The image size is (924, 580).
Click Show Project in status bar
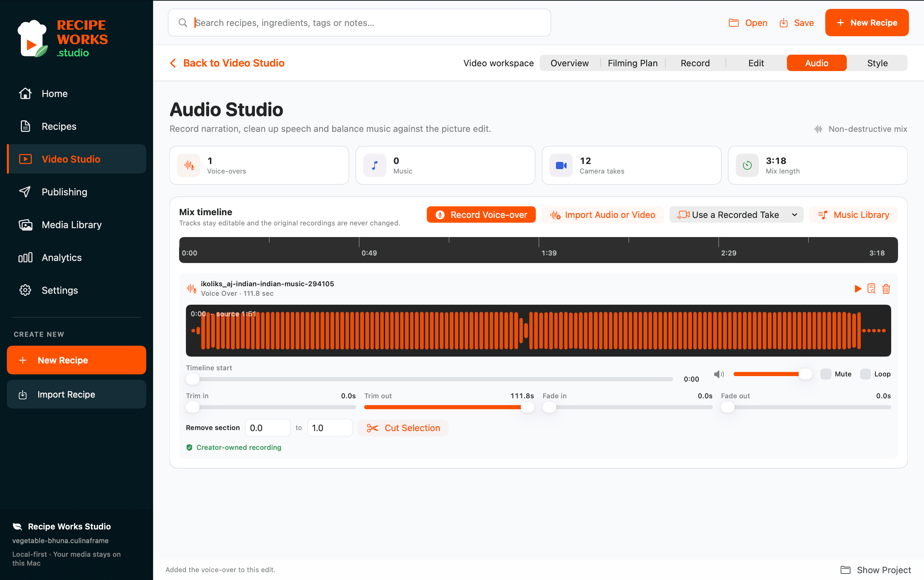tap(876, 570)
